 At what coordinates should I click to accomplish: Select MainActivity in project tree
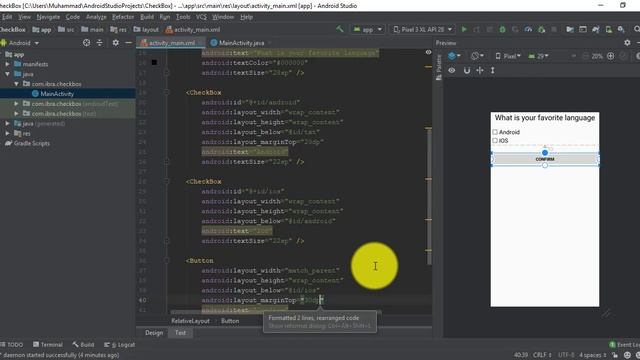tap(57, 93)
